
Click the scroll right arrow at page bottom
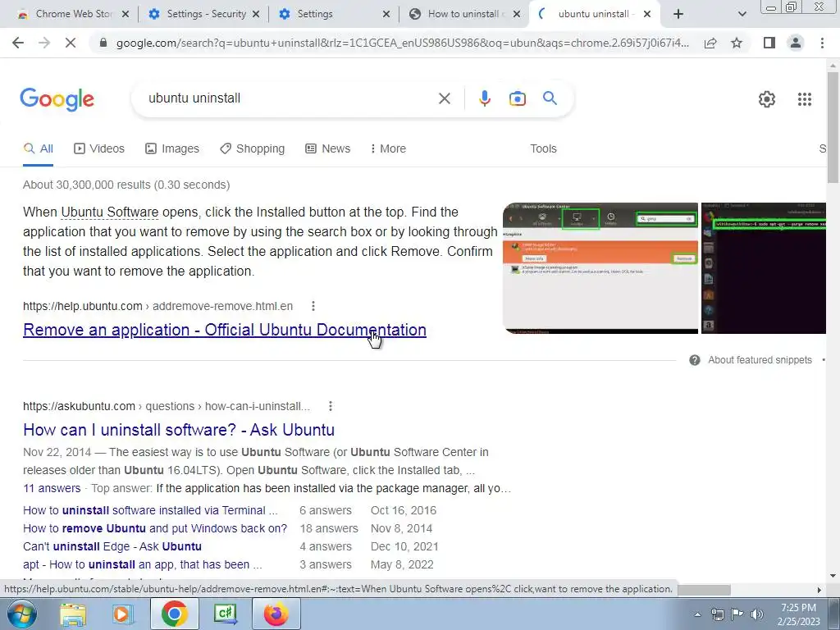pos(819,590)
